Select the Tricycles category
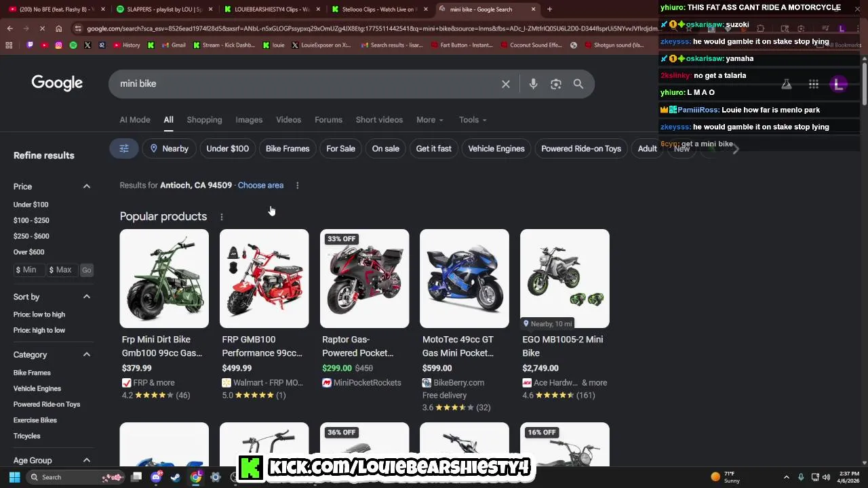868x488 pixels. click(x=27, y=436)
